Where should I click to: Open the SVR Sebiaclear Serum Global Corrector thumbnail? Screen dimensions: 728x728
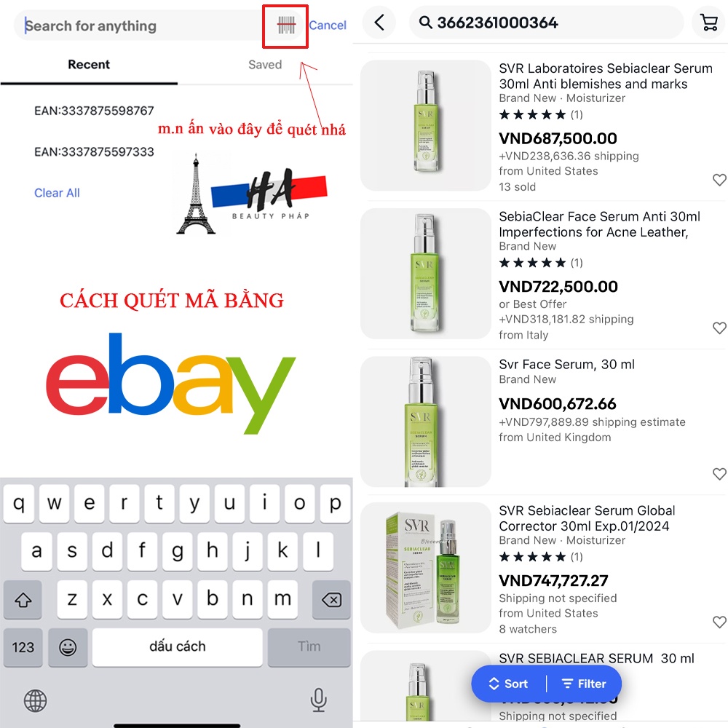click(x=426, y=568)
